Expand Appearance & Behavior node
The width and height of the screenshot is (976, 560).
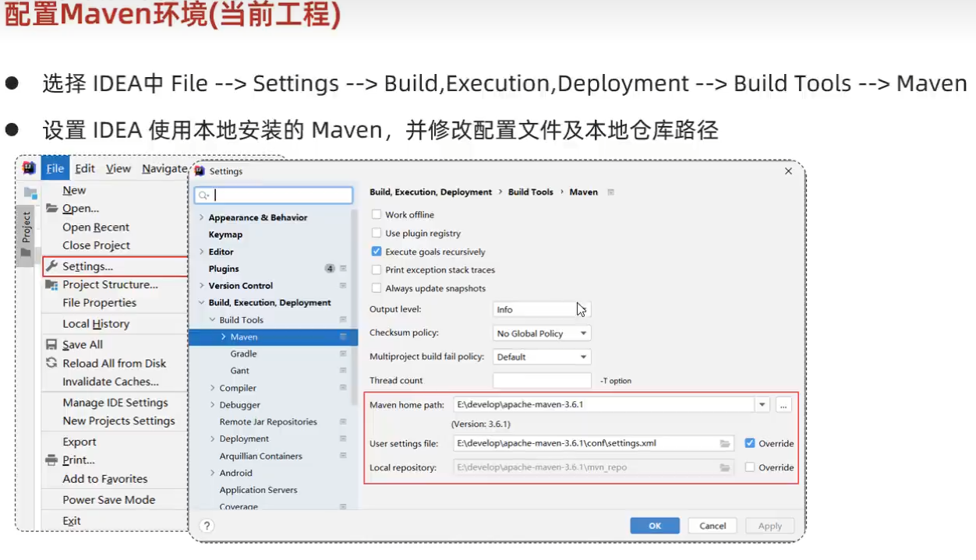202,217
